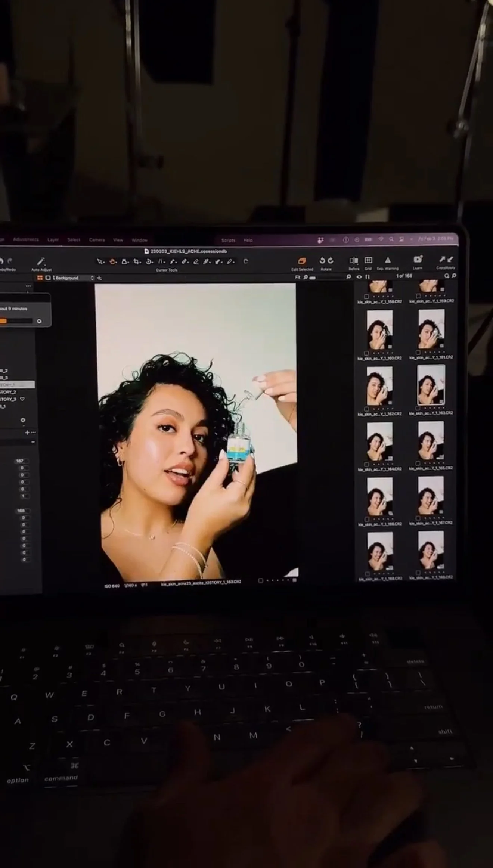Rotate image clockwise
Image resolution: width=493 pixels, height=868 pixels.
pyautogui.click(x=330, y=260)
